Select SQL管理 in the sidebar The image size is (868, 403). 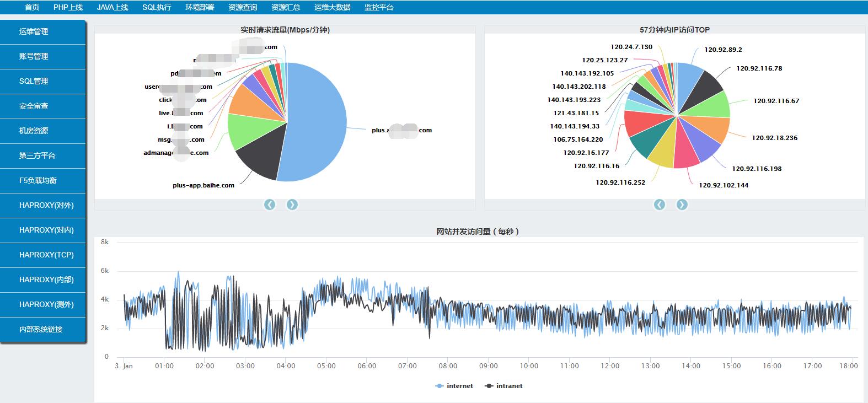coord(43,82)
